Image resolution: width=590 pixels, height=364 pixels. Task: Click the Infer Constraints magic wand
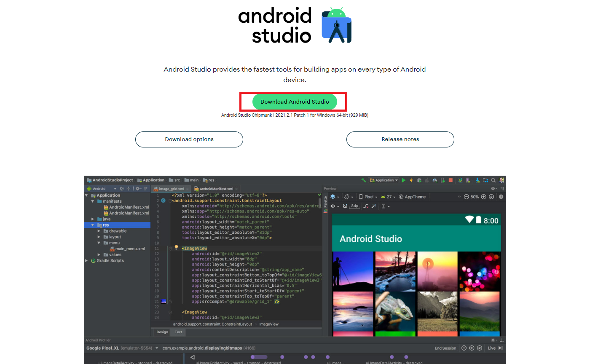(374, 206)
